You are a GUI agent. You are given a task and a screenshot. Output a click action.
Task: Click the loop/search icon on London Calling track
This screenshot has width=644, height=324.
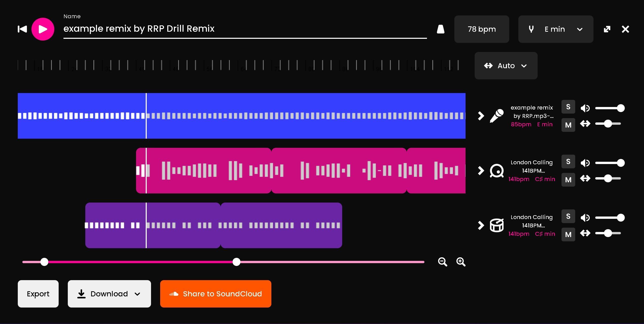pos(496,170)
